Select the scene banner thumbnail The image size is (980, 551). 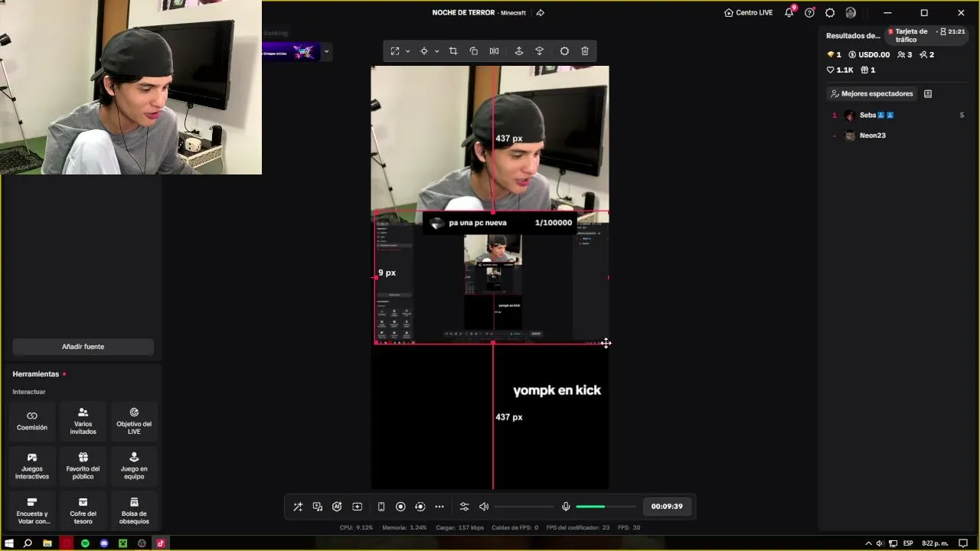(x=290, y=52)
